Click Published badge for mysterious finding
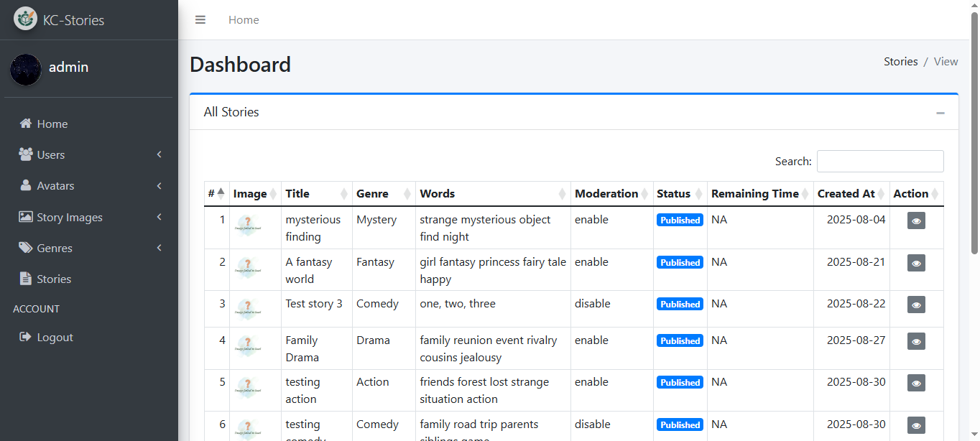This screenshot has height=441, width=980. pyautogui.click(x=680, y=220)
